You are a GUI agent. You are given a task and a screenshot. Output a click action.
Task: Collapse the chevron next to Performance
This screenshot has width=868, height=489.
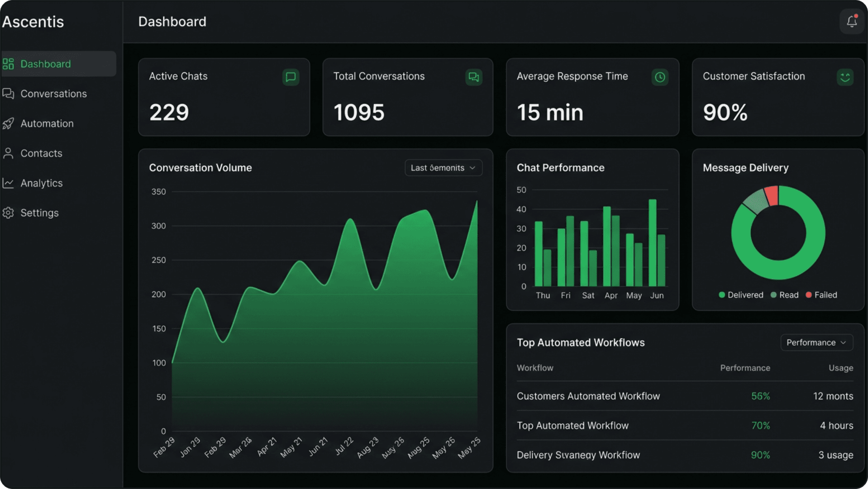(844, 342)
